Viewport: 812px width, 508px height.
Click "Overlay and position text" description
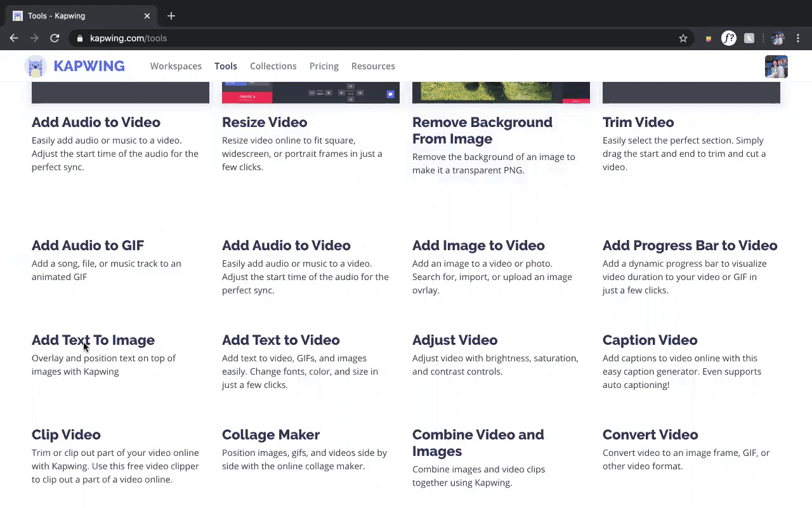pyautogui.click(x=103, y=364)
